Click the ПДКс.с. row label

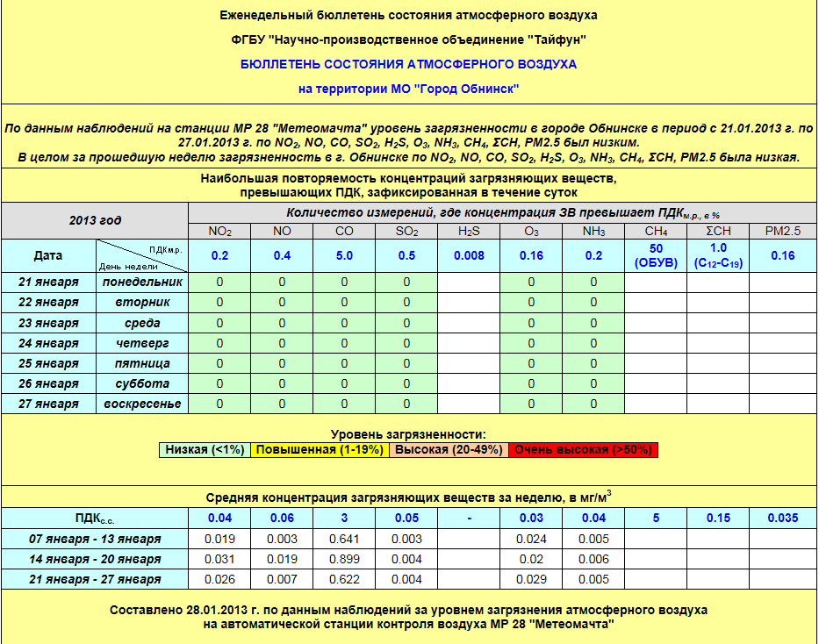(95, 518)
